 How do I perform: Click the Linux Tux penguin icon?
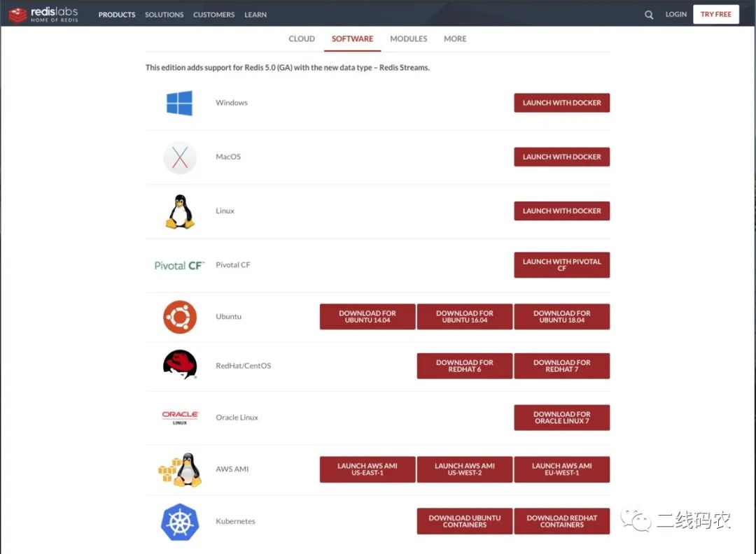180,211
